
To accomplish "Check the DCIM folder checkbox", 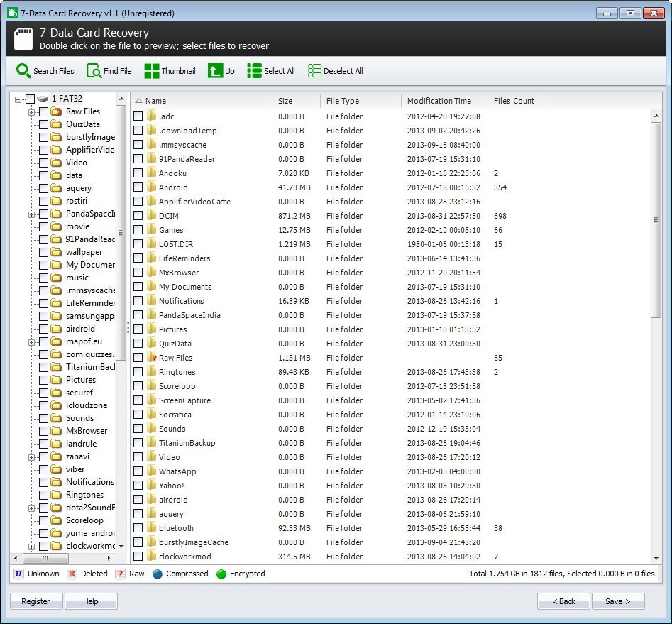I will [138, 216].
